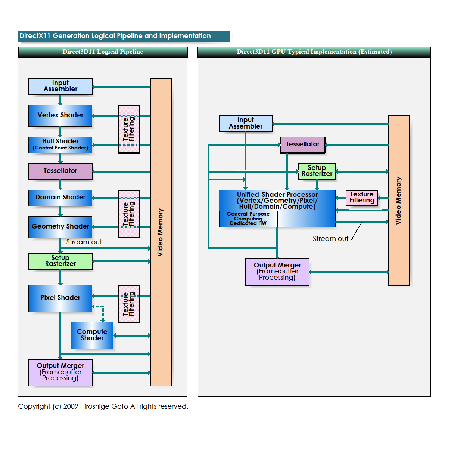Viewport: 476px width, 452px height.
Task: Click the Unified-Shader Processor box
Action: coord(277,208)
